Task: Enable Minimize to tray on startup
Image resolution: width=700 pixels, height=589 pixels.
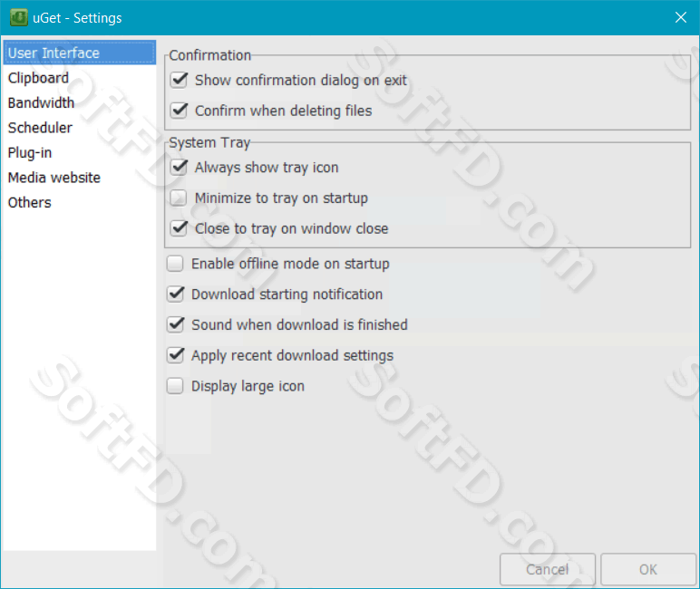Action: [x=179, y=198]
